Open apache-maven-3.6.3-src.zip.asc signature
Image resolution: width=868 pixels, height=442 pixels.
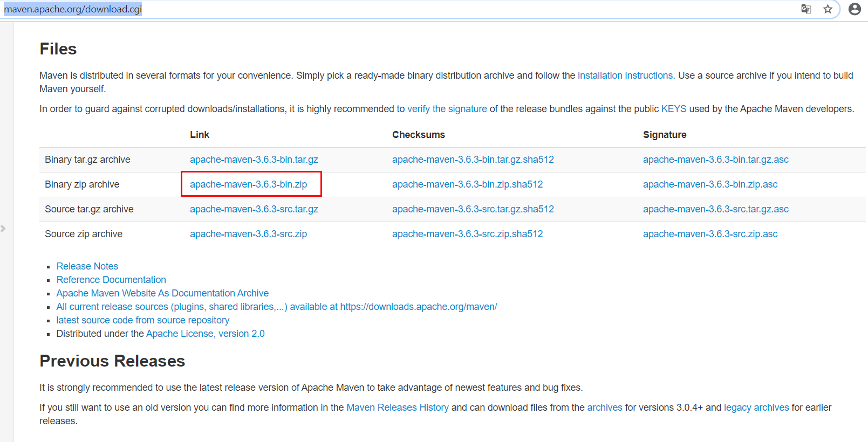point(710,234)
